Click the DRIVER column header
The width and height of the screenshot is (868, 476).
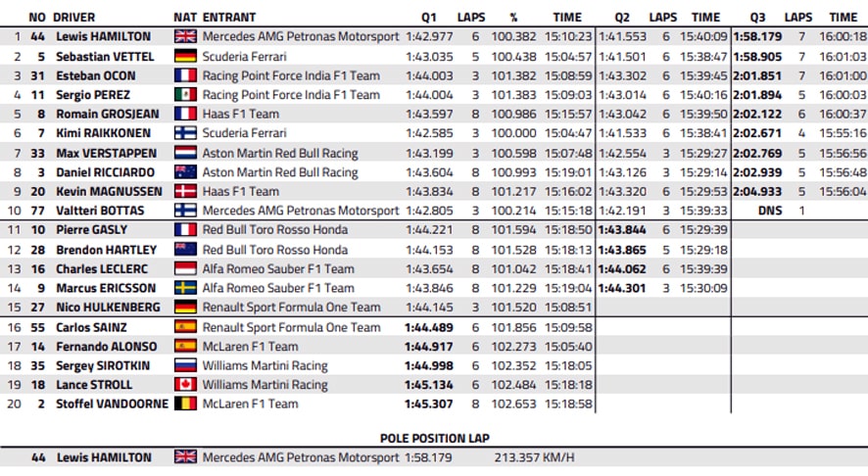click(x=74, y=18)
